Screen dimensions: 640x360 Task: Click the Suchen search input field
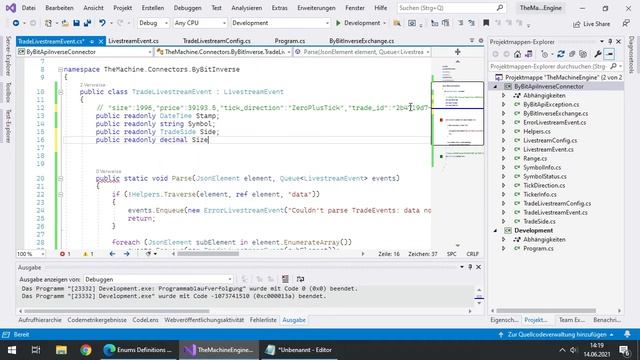451,8
